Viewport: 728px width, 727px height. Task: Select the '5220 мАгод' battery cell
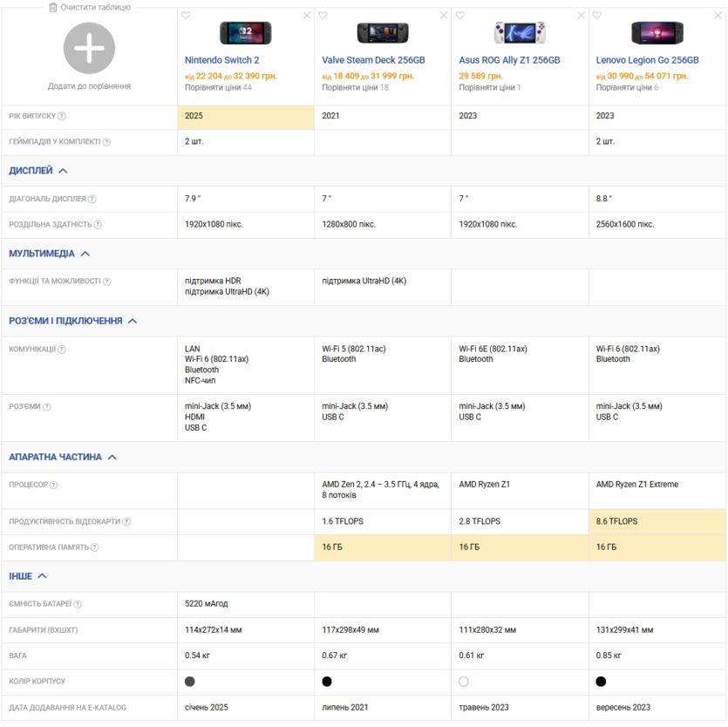246,604
